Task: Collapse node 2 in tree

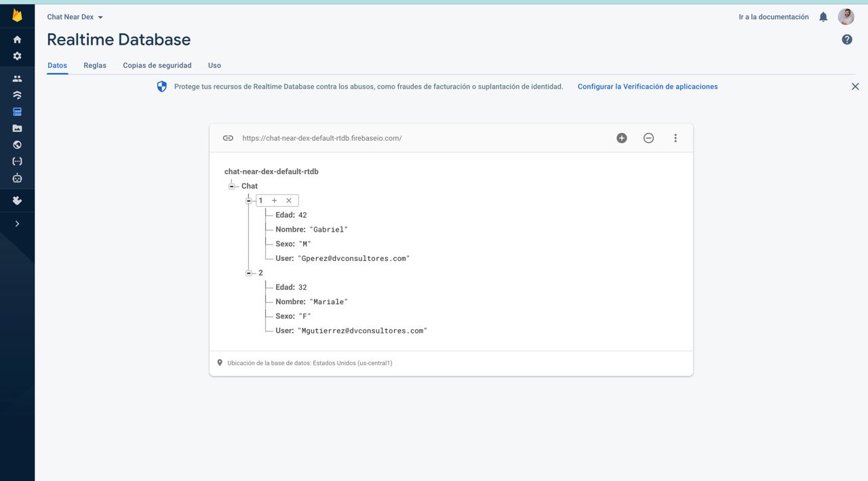Action: (x=249, y=273)
